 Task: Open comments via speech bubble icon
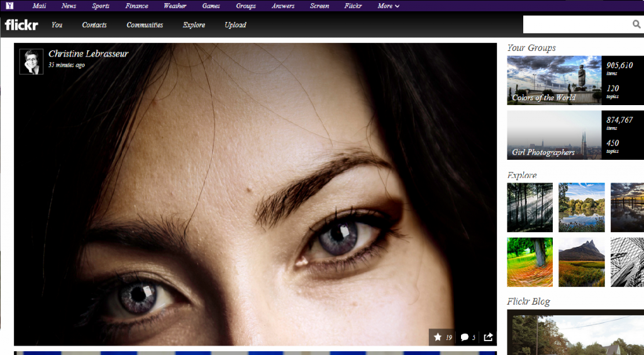tap(464, 337)
